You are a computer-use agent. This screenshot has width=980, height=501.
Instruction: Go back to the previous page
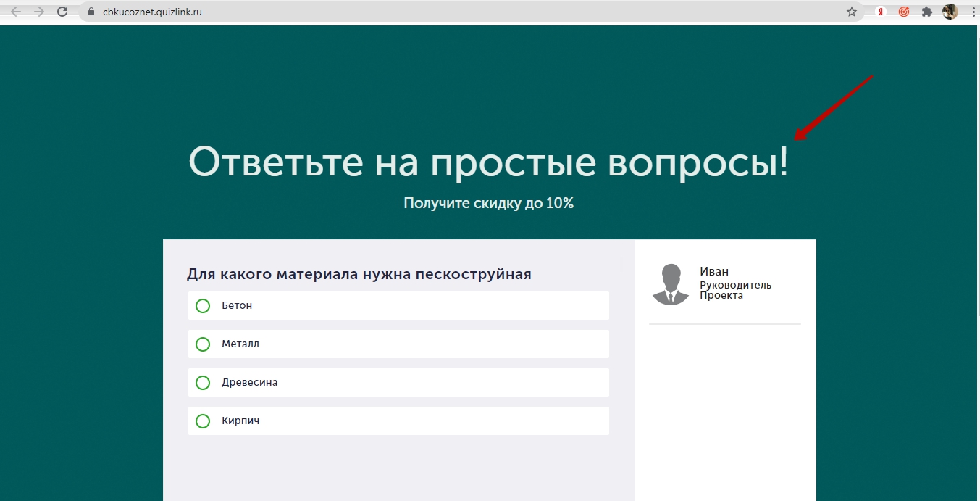[x=16, y=12]
